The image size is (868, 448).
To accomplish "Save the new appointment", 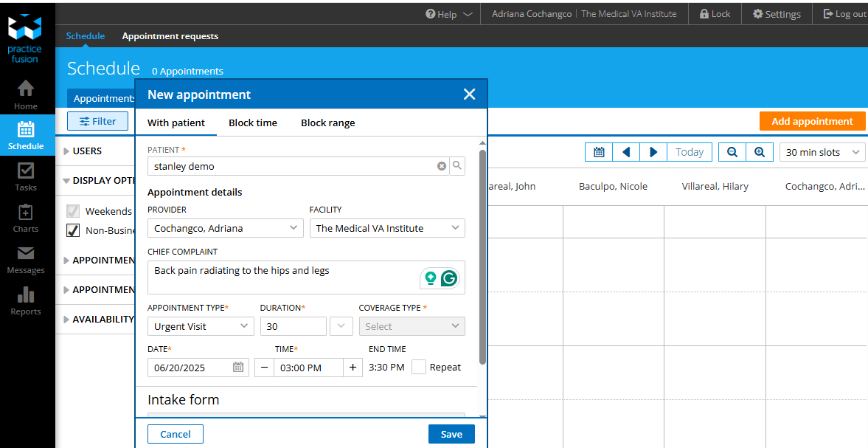I will (x=451, y=434).
